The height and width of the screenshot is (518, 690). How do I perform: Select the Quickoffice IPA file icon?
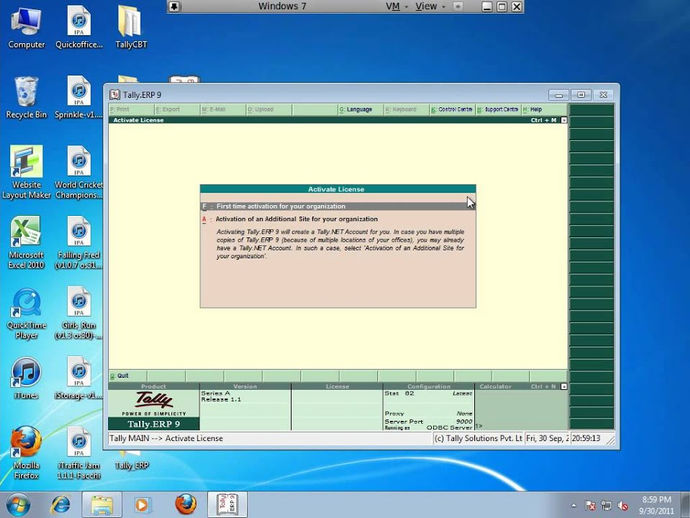(x=79, y=26)
